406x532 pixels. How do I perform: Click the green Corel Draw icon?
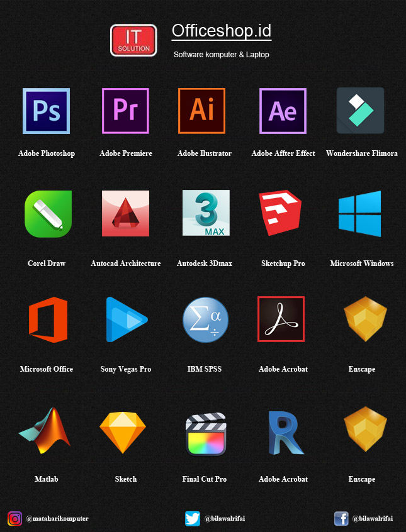pos(48,214)
